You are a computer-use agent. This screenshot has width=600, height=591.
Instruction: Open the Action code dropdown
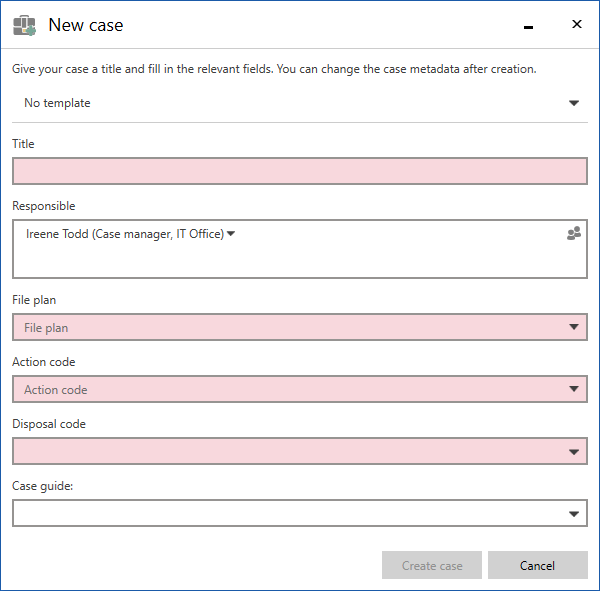(300, 389)
